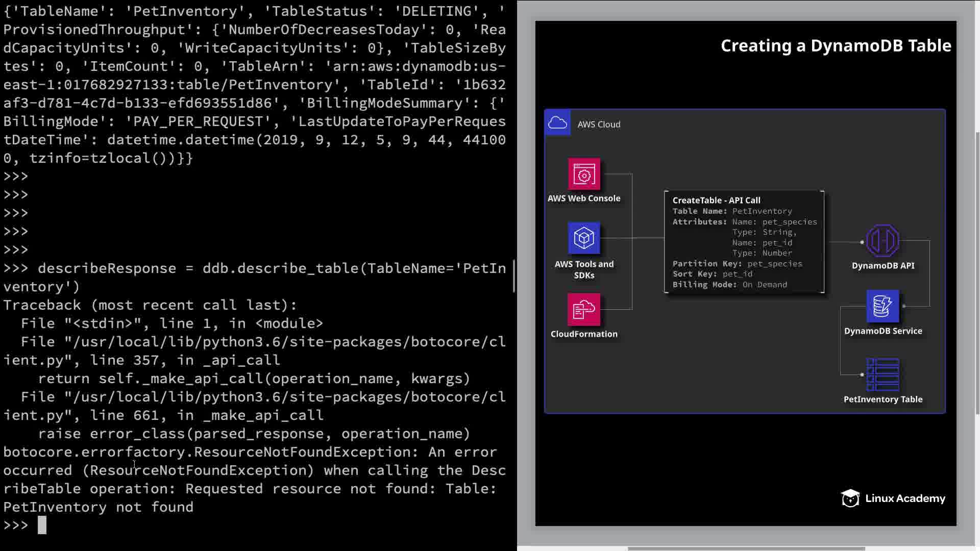Viewport: 980px width, 551px height.
Task: Click the horizontal scrollbar below the slide
Action: tap(745, 548)
